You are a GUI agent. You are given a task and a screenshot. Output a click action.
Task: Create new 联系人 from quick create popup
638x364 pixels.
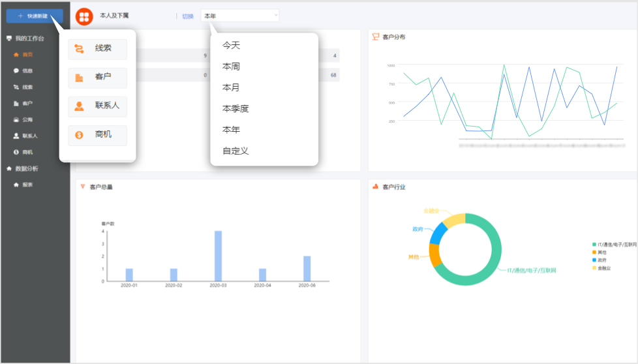click(98, 106)
